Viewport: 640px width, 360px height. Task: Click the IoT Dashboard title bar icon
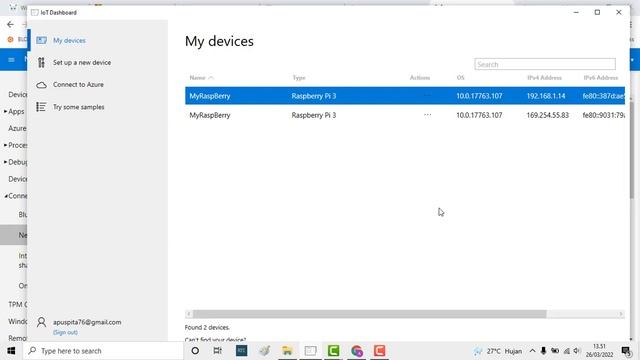[35, 13]
